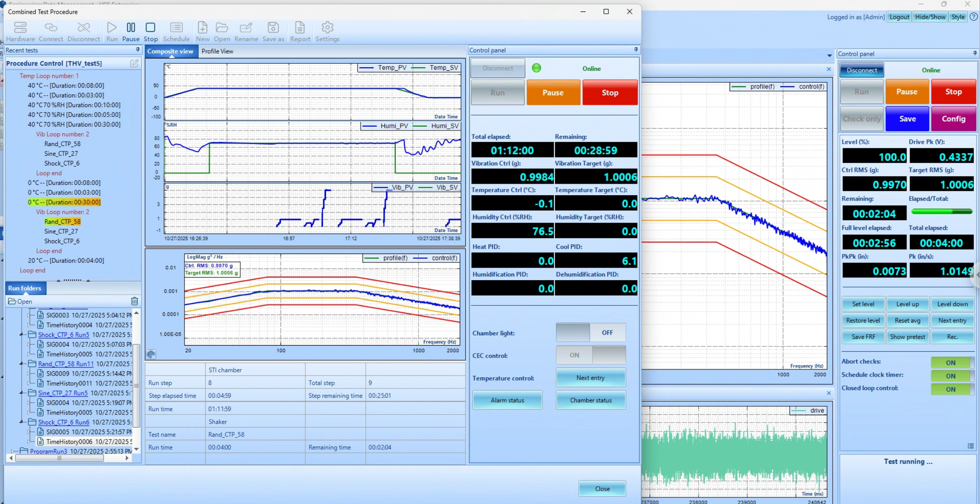The image size is (980, 504).
Task: Click the Elapsed/Total green progress bar
Action: coord(942,212)
